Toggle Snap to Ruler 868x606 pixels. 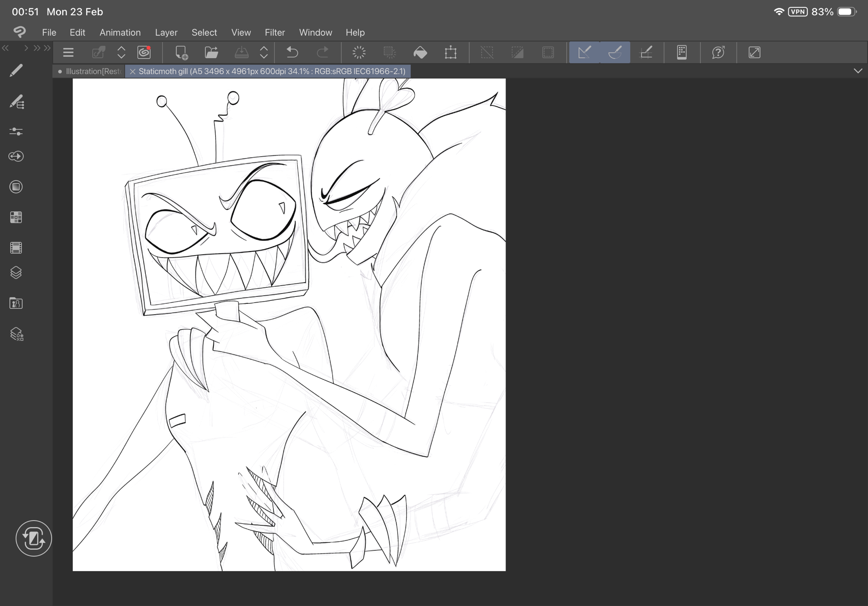584,53
